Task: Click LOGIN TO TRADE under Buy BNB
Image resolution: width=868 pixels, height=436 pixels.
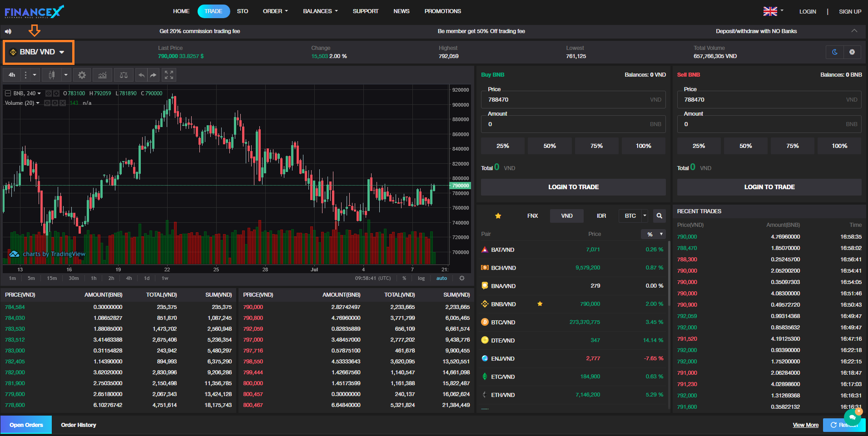Action: point(573,187)
